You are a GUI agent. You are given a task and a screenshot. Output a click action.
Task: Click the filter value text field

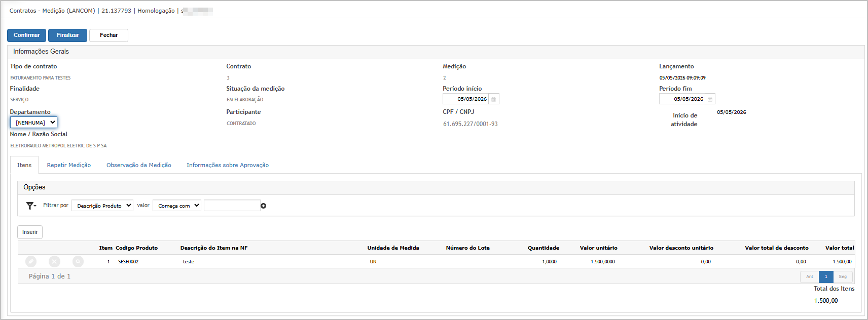[x=232, y=206]
